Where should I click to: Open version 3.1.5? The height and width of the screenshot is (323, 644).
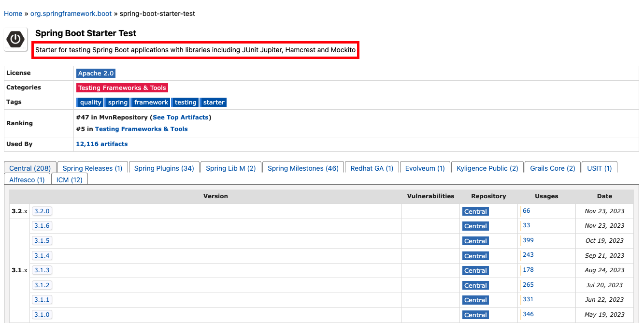(x=42, y=241)
